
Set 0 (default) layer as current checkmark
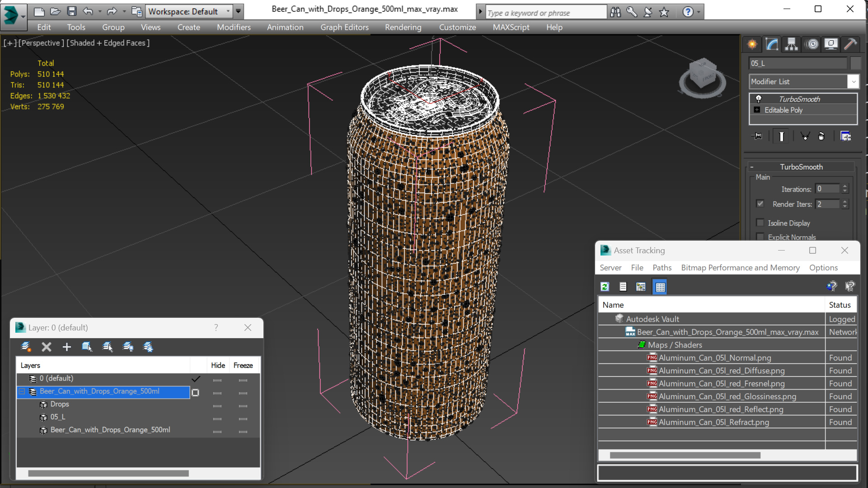[x=196, y=379]
